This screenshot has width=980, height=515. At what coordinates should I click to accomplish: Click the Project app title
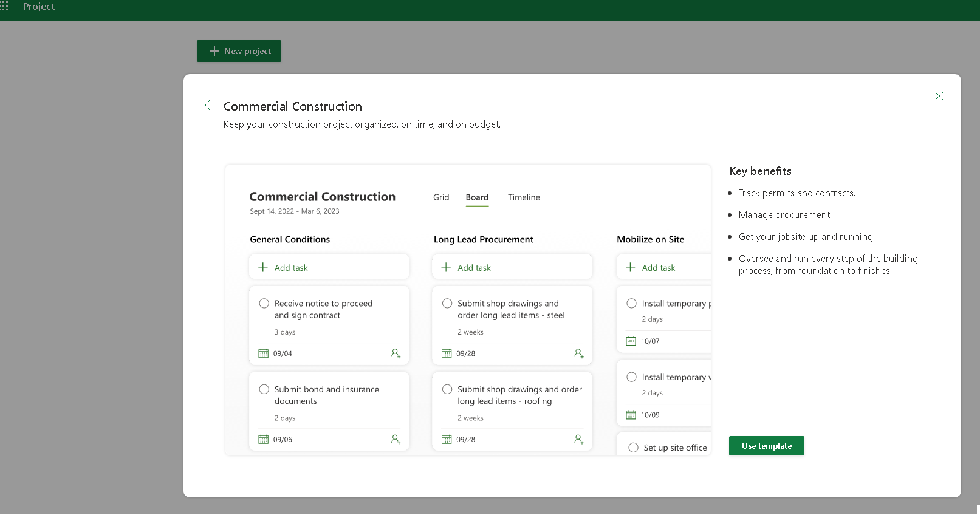[39, 6]
